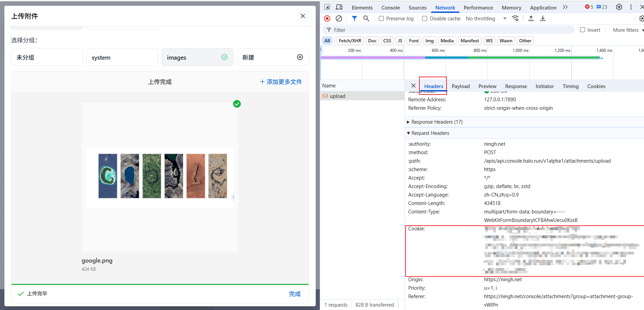Open the Initiator tab
This screenshot has width=644, height=310.
click(544, 86)
